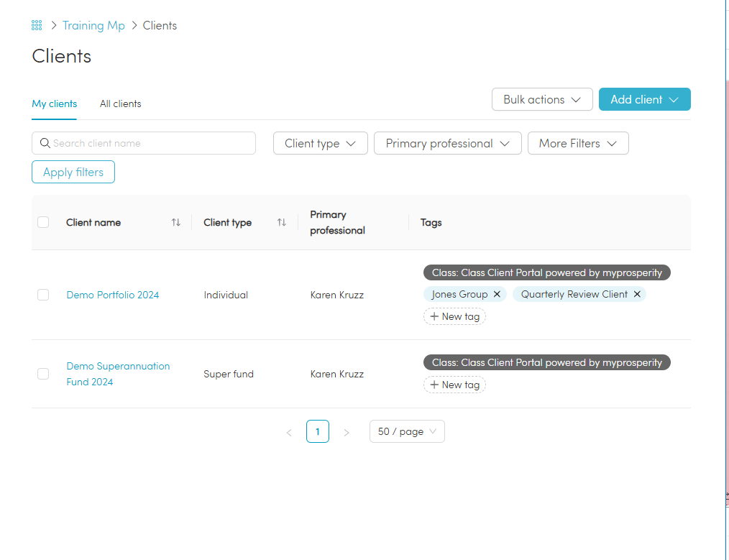Click Karen Kruzz in Superannuation Fund row

coord(337,374)
